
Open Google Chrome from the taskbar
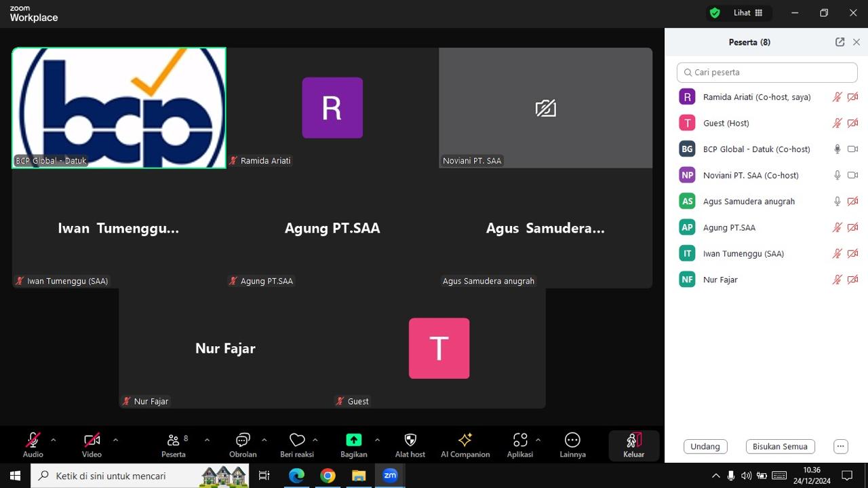coord(328,476)
